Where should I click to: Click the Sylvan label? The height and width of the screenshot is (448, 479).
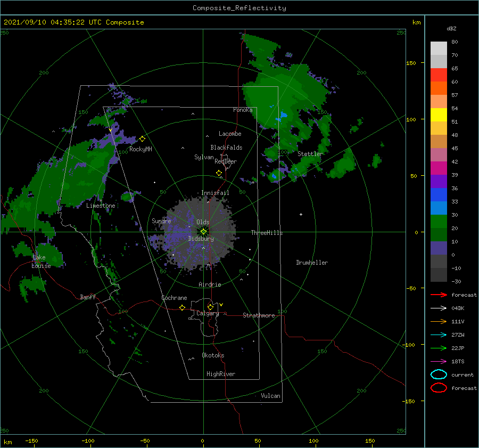click(x=204, y=157)
